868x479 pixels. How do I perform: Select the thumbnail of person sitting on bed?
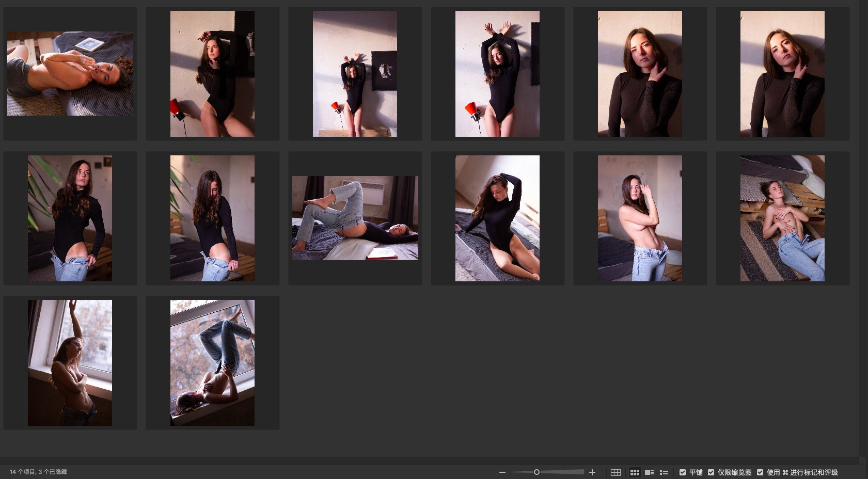[x=497, y=218]
